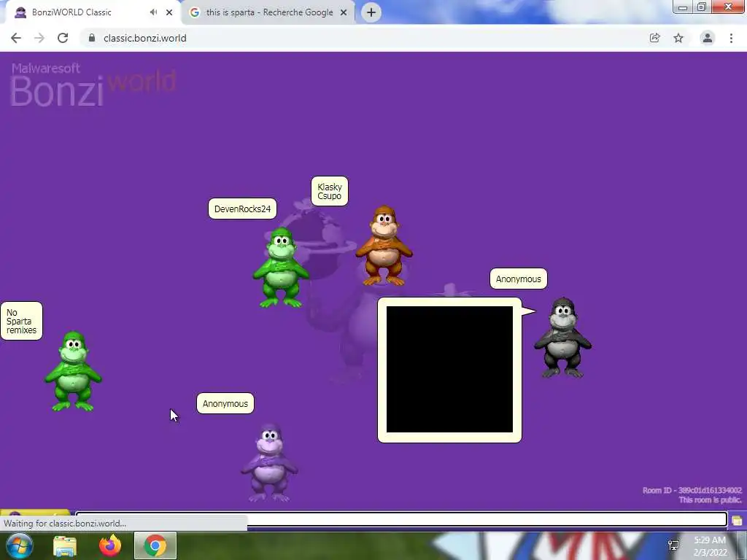Share this page using the share icon
This screenshot has height=560, width=747.
[654, 38]
